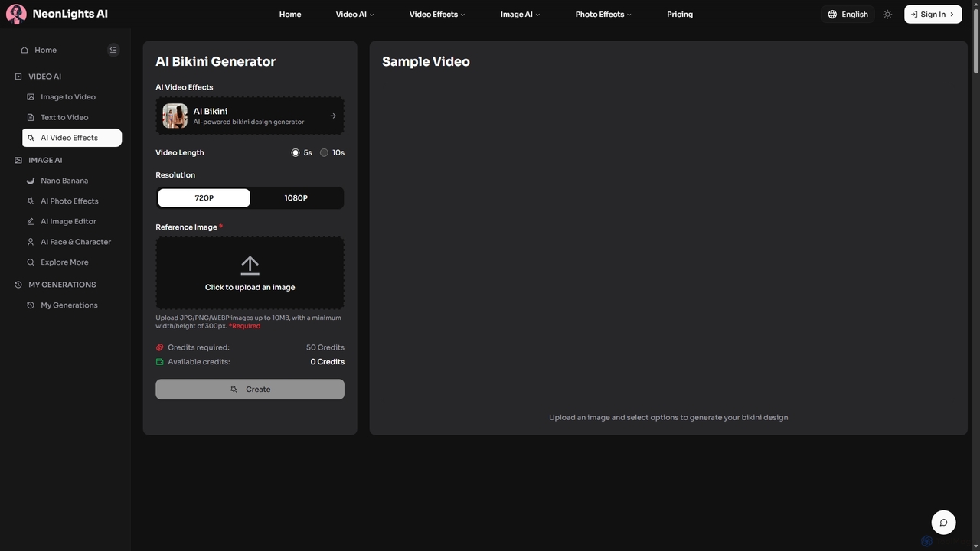The height and width of the screenshot is (551, 980).
Task: Click the Explore More magnifier icon
Action: 31,262
